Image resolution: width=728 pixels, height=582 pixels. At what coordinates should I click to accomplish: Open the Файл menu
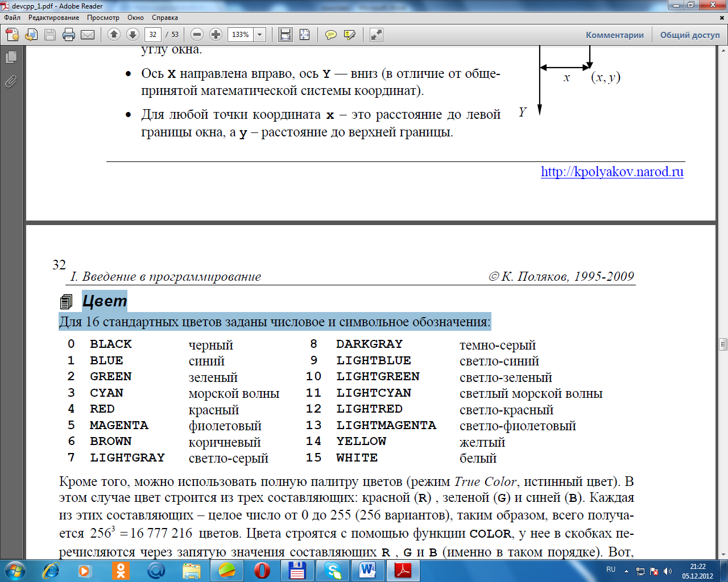pyautogui.click(x=13, y=18)
